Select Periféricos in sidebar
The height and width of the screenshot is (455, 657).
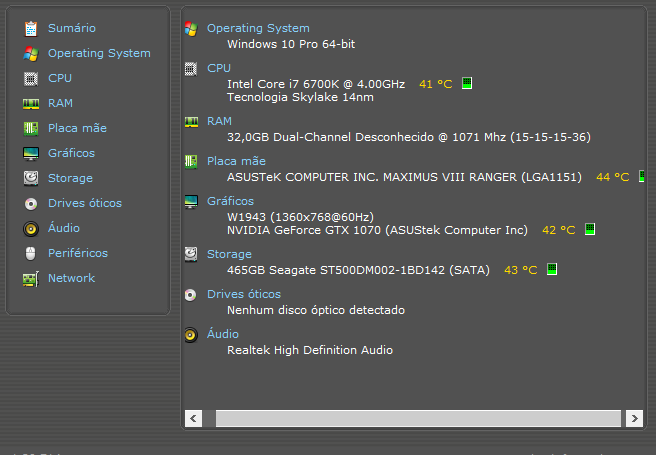click(x=78, y=253)
